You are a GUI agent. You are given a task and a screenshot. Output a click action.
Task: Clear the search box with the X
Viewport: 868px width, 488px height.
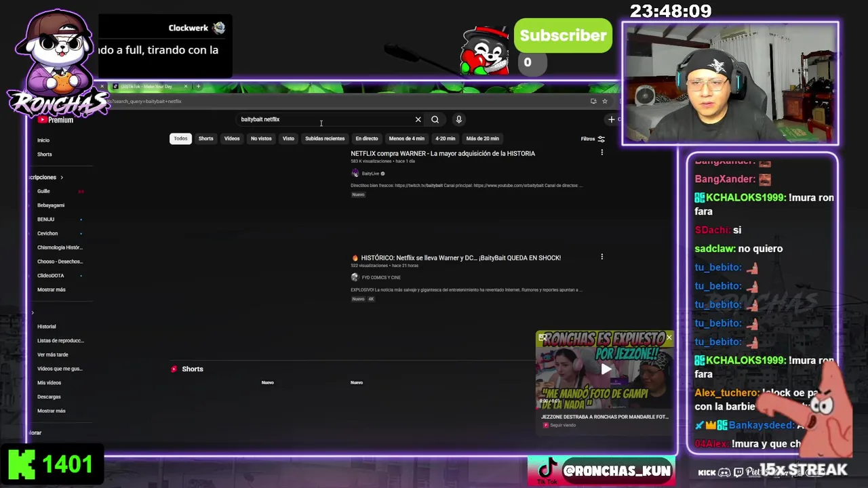(x=418, y=119)
